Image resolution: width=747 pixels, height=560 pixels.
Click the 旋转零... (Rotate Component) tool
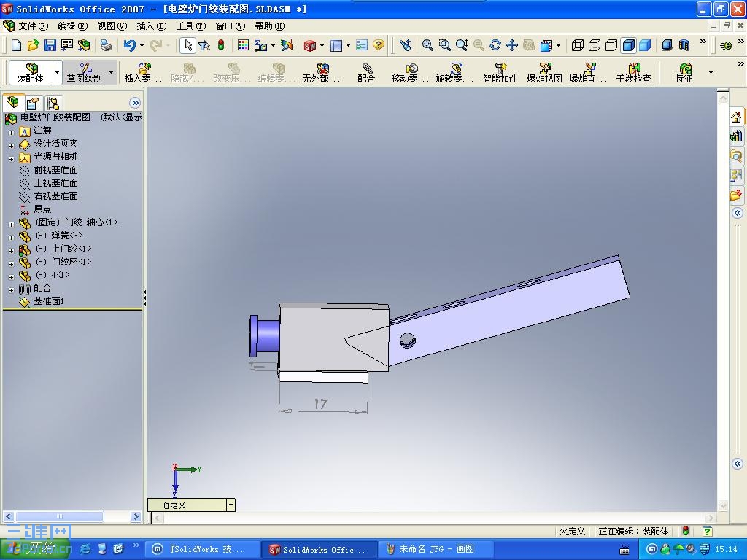click(454, 72)
